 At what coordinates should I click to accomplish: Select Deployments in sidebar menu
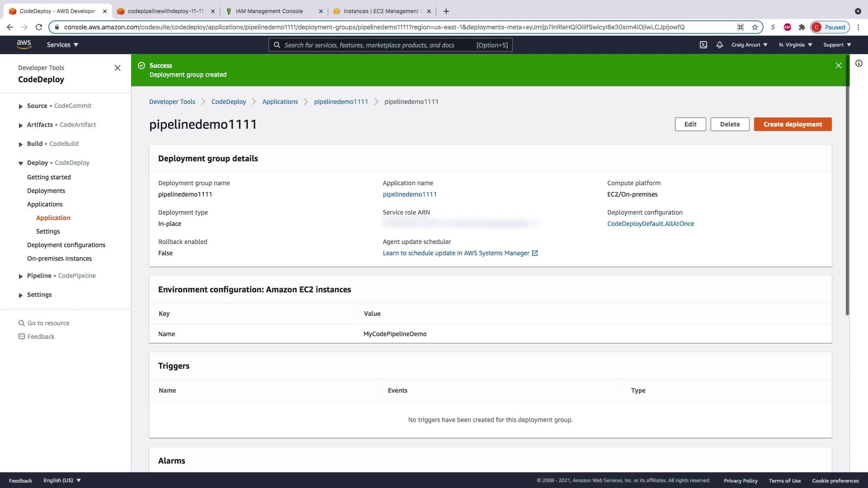point(46,191)
